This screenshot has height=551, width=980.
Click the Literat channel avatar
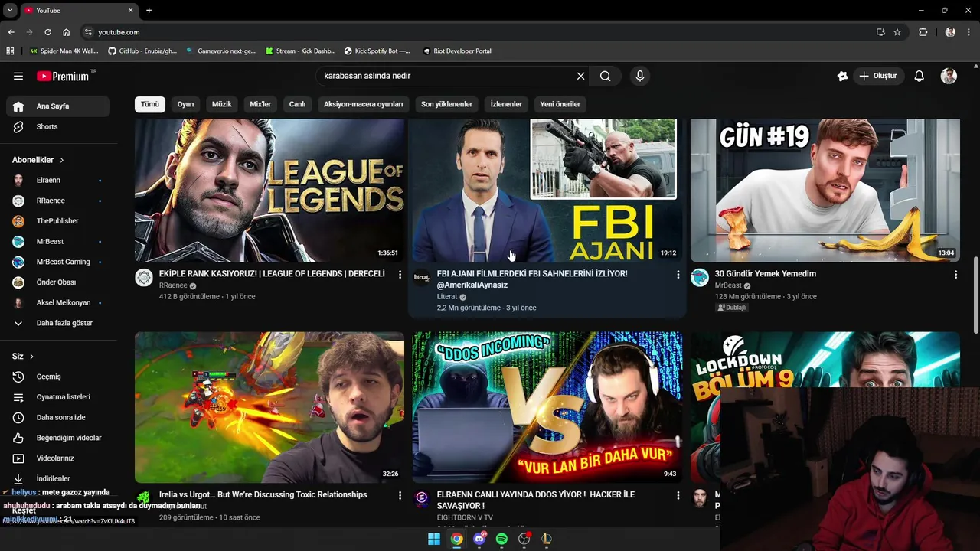pyautogui.click(x=421, y=277)
